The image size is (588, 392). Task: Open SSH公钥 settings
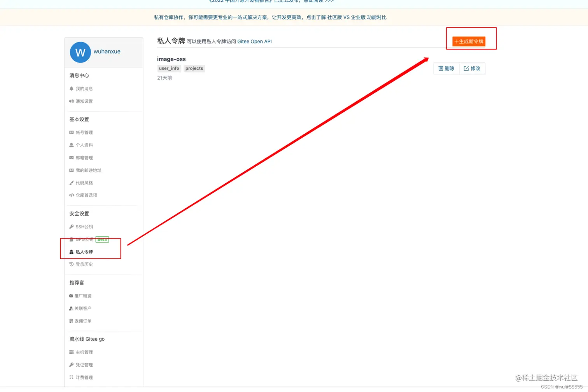point(84,226)
